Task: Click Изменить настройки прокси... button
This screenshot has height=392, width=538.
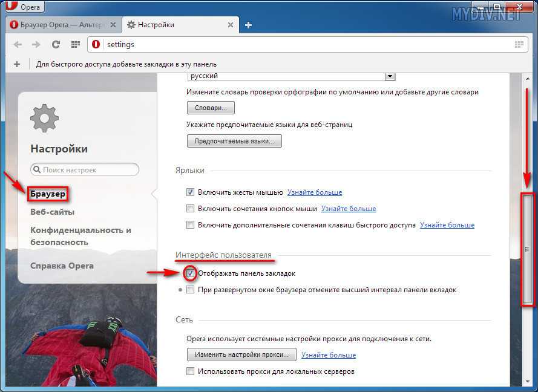Action: [241, 354]
